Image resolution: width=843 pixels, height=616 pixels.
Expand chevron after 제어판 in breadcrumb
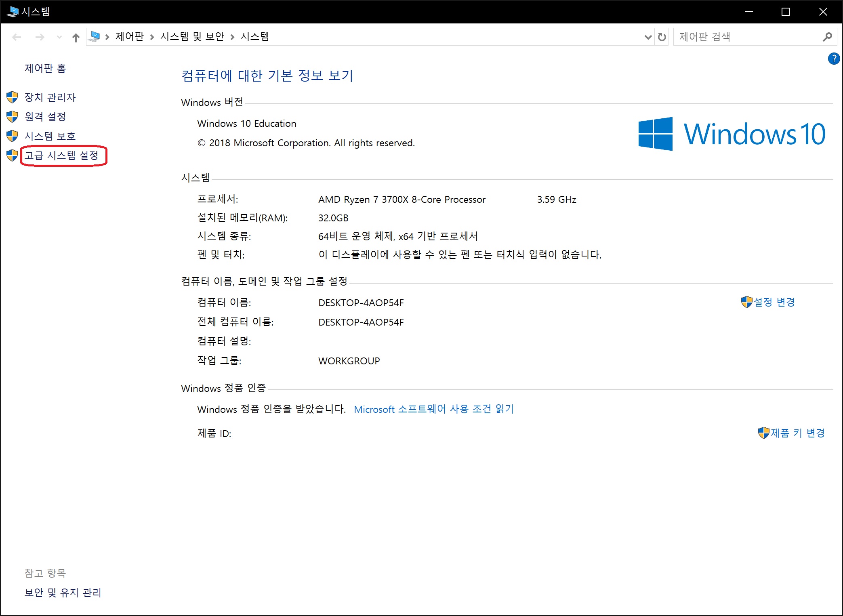point(152,37)
